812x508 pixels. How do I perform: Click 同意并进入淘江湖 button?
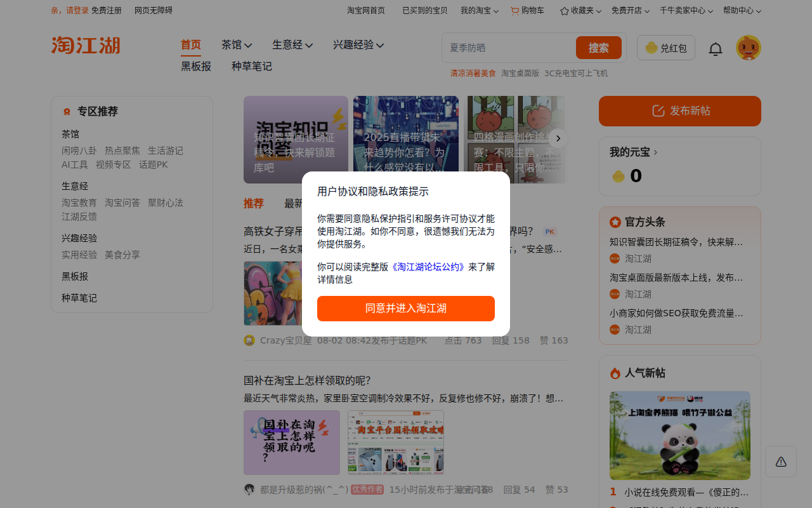click(405, 309)
